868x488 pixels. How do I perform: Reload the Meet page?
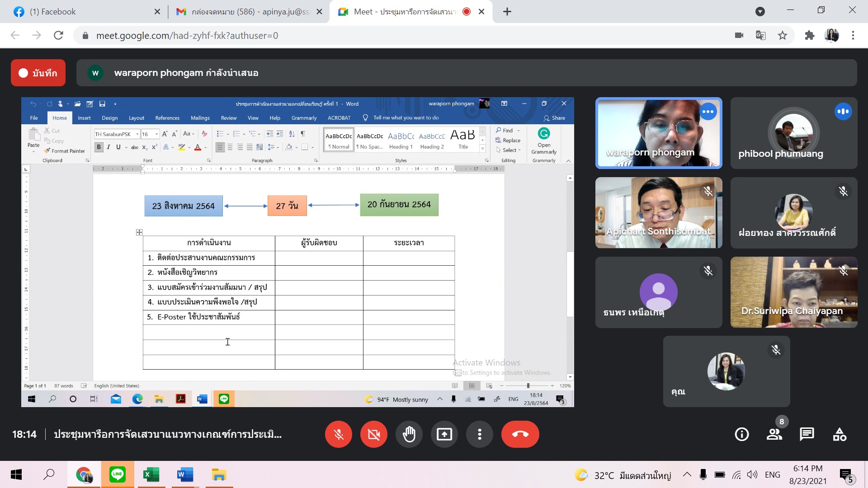click(x=58, y=35)
